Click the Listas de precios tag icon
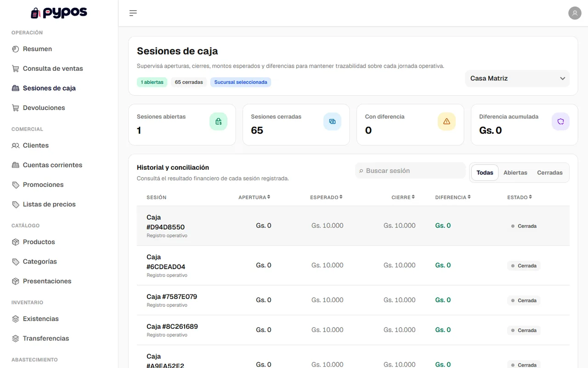588x368 pixels. [x=16, y=205]
